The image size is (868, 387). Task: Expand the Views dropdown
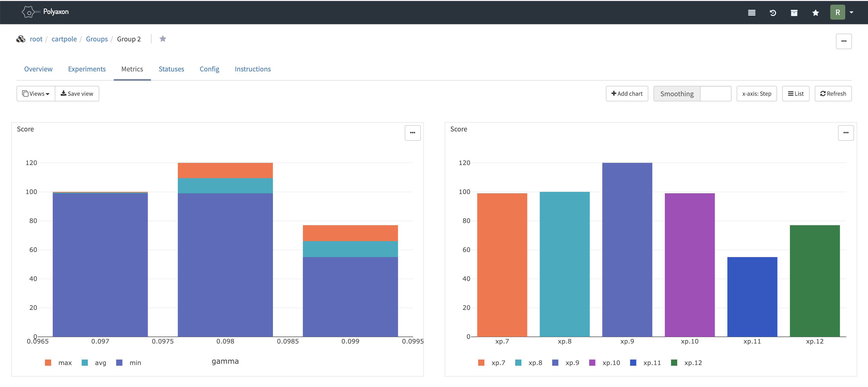(36, 94)
